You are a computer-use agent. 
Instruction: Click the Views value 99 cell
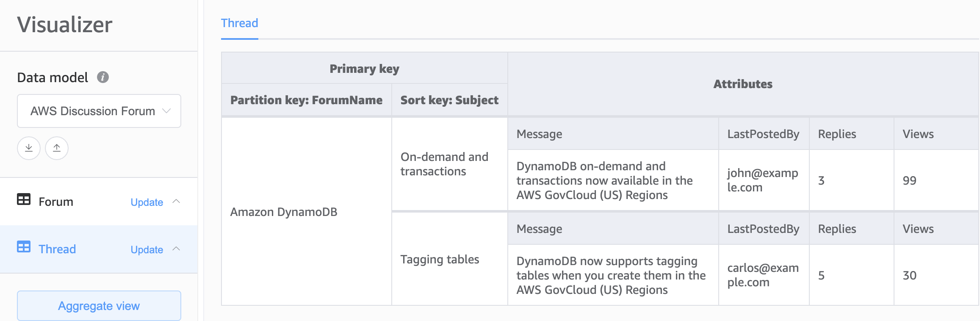pos(910,181)
